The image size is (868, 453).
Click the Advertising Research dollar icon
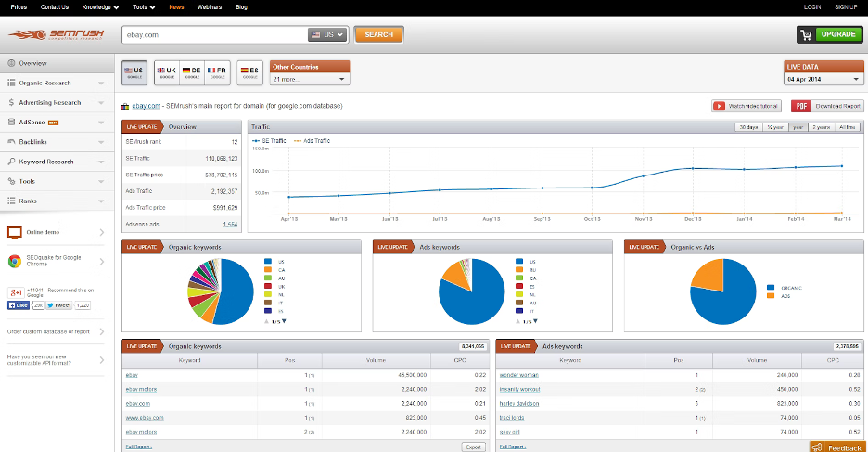pyautogui.click(x=11, y=102)
